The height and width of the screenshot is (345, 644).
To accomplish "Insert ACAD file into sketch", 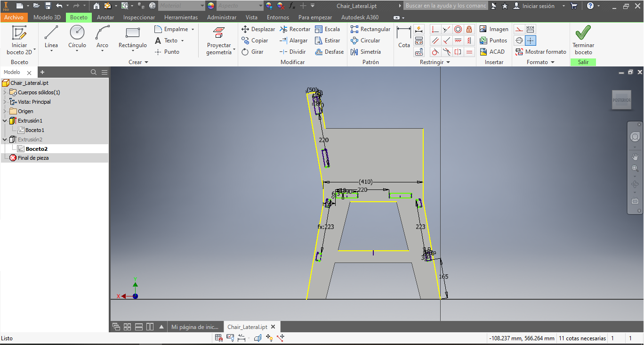I will coord(492,52).
